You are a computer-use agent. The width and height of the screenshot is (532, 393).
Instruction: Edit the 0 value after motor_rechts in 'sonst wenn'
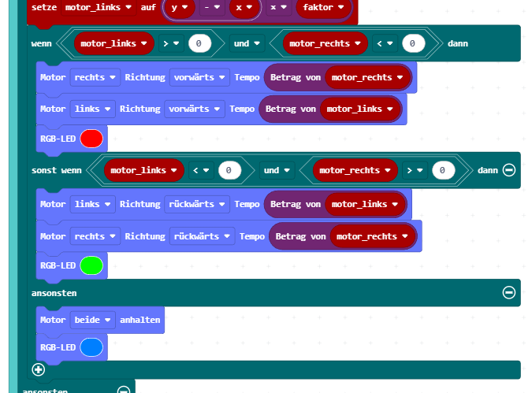pos(443,170)
